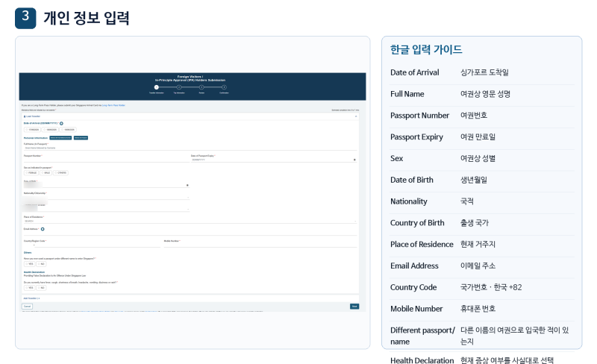The image size is (597, 364).
Task: Click 'Sex' in the guide
Action: click(396, 158)
